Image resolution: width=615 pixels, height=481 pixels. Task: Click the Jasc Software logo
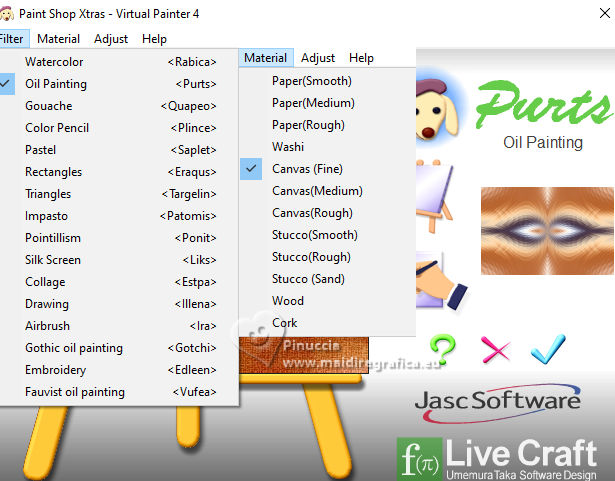point(498,403)
